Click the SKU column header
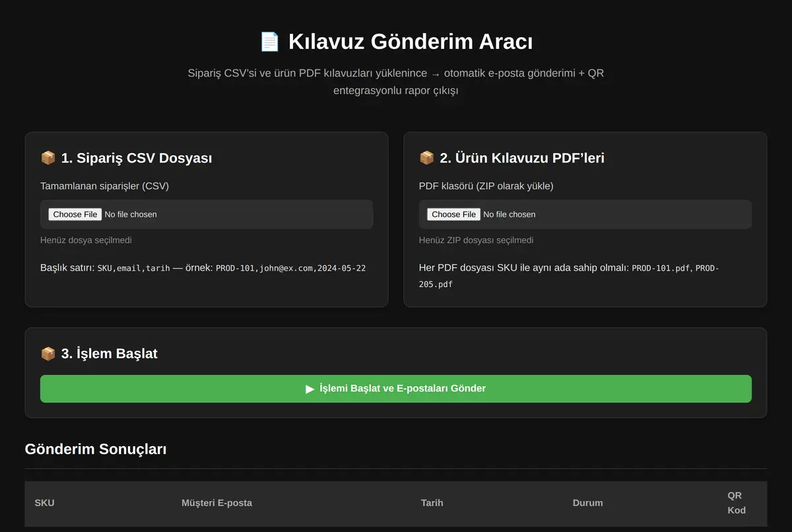This screenshot has height=532, width=792. (x=44, y=503)
